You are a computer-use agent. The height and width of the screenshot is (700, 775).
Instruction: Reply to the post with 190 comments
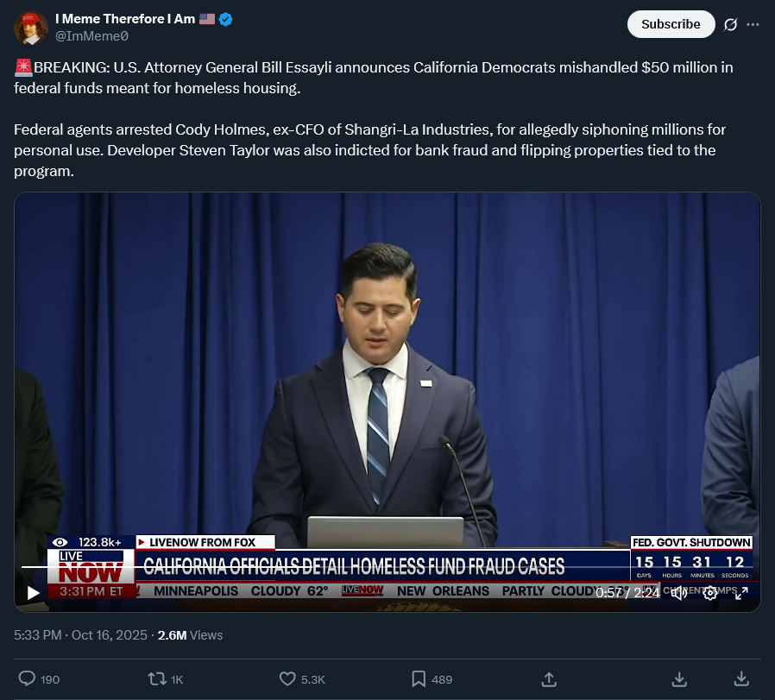(x=39, y=678)
